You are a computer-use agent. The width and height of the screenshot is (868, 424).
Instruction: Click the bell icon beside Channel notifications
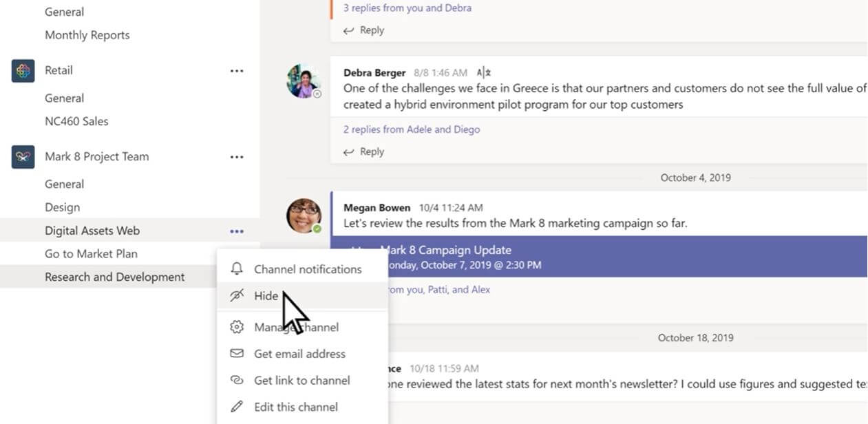click(x=237, y=269)
